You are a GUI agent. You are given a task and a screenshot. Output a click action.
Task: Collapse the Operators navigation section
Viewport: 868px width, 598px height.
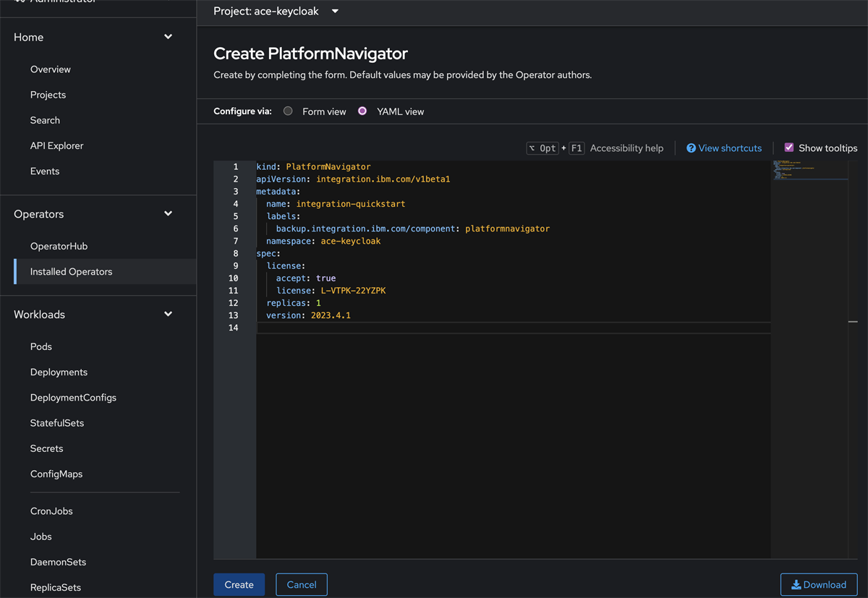pos(94,214)
